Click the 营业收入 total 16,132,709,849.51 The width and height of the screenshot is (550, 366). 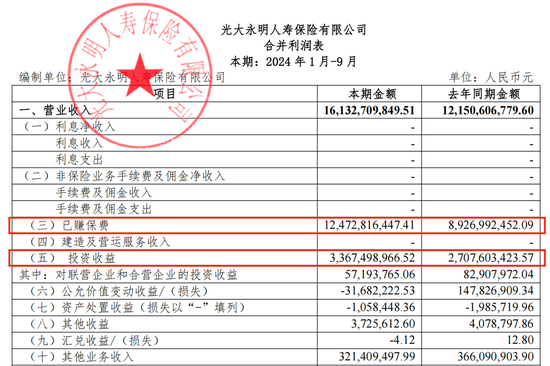pos(369,110)
